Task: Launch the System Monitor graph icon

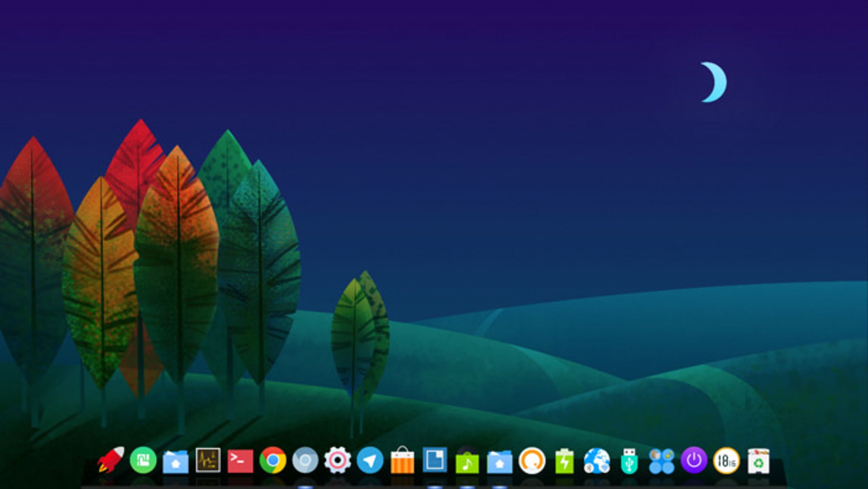Action: pyautogui.click(x=208, y=461)
